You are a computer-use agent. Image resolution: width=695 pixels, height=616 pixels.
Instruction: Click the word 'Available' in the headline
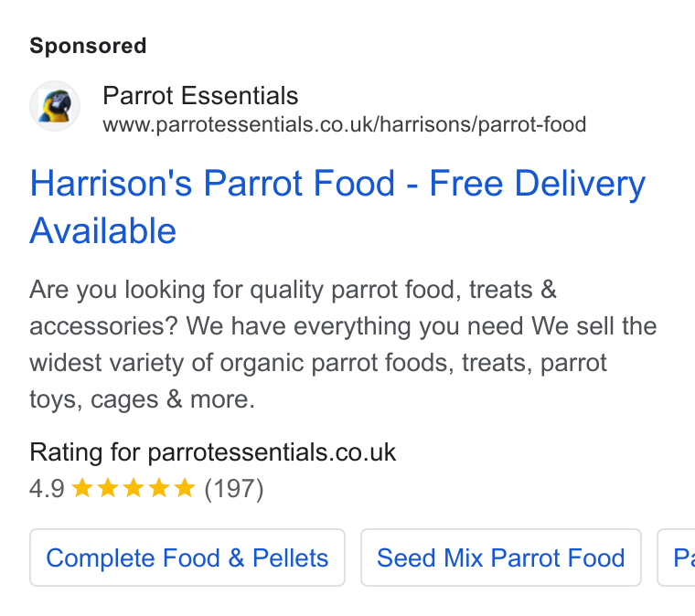tap(102, 230)
